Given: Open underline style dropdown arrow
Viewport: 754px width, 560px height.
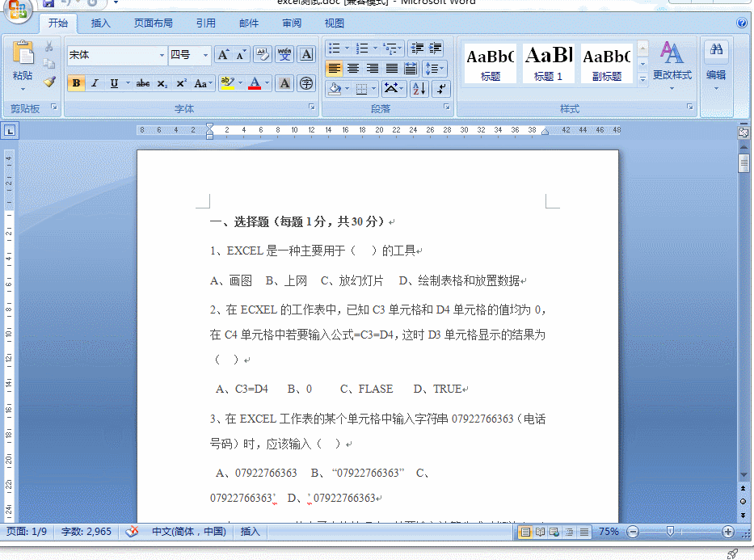Looking at the screenshot, I should 128,83.
